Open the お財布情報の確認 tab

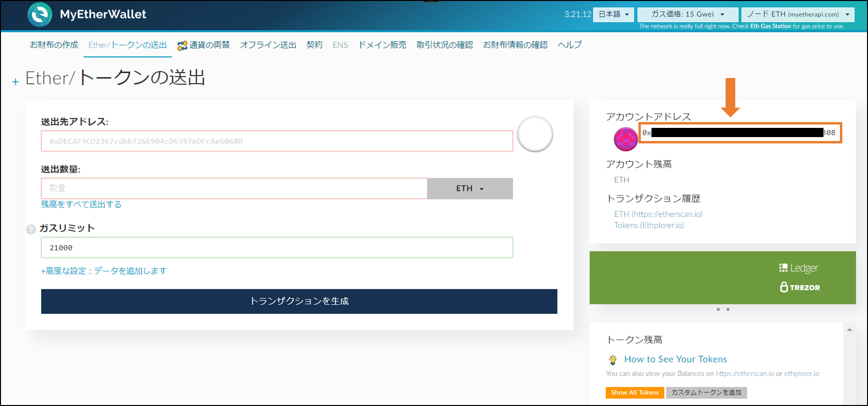(515, 45)
